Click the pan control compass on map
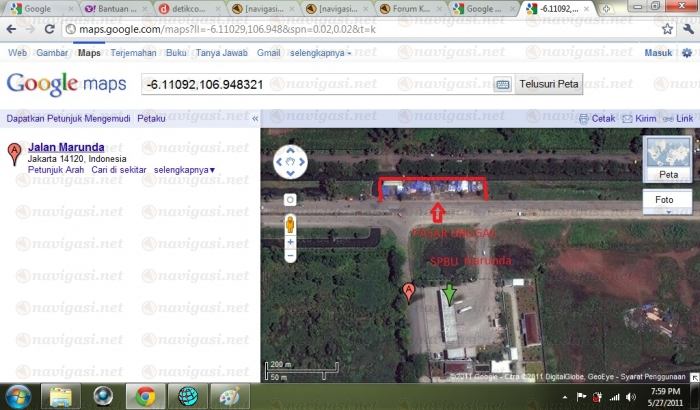The image size is (700, 410). coord(290,160)
